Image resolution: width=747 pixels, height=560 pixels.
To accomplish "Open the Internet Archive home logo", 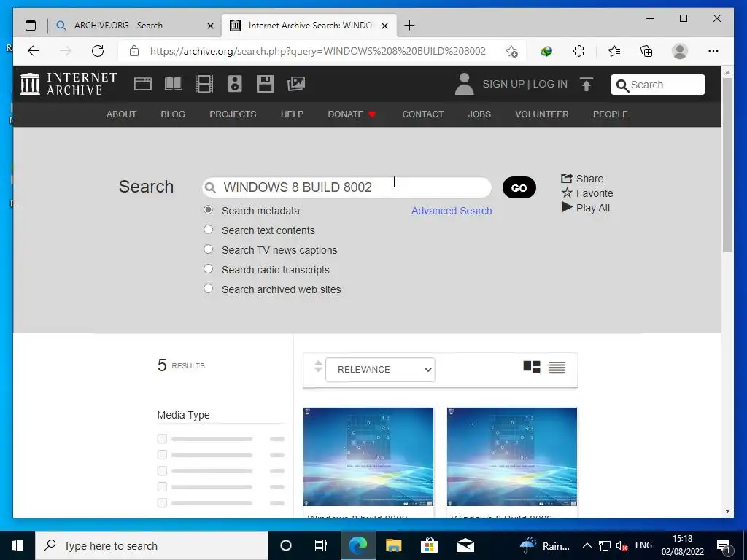I will point(69,84).
